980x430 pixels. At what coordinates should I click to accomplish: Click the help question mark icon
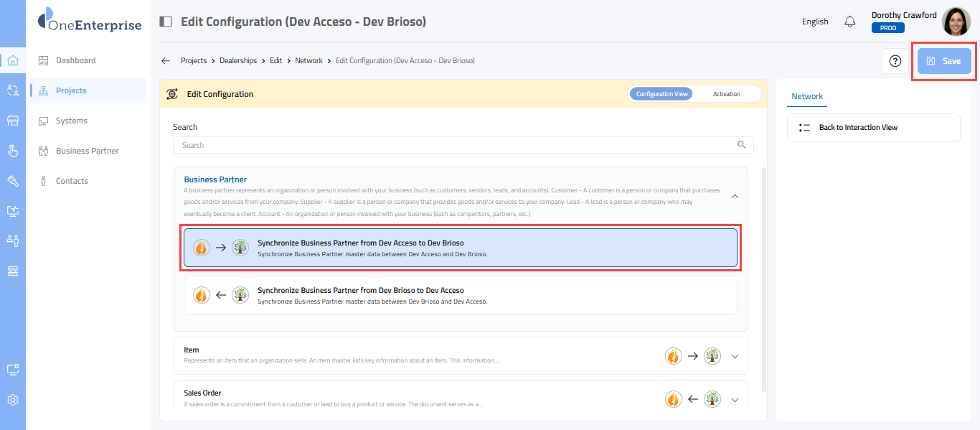click(895, 61)
